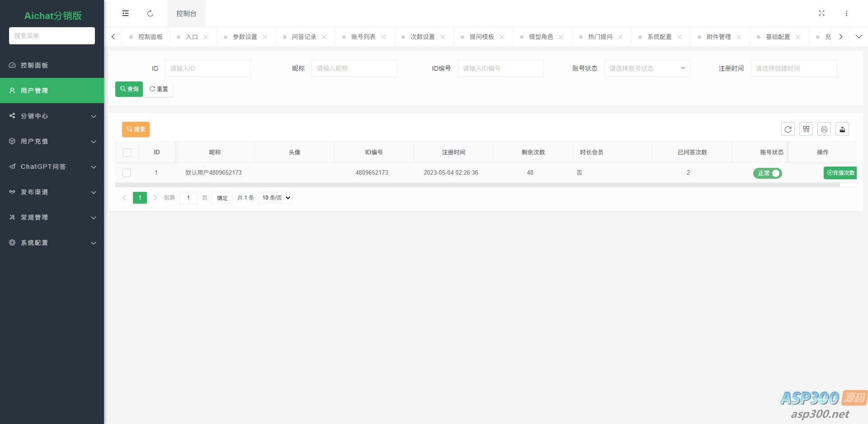Expand the ChatGPT问答 sidebar menu
This screenshot has height=424, width=868.
click(52, 167)
